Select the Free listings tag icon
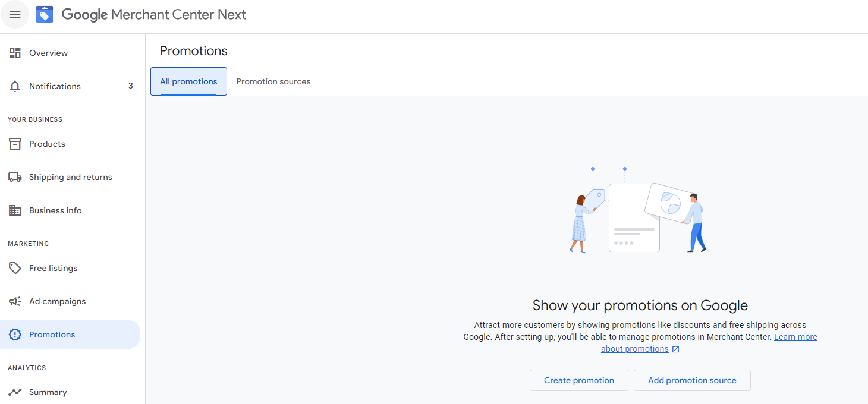868x404 pixels. (15, 267)
